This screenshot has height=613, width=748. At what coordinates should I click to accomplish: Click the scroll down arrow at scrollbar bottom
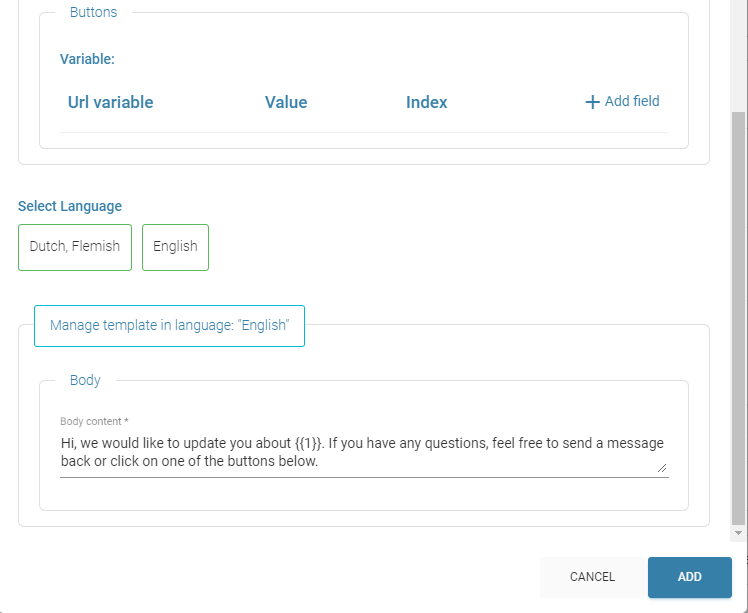pyautogui.click(x=739, y=534)
